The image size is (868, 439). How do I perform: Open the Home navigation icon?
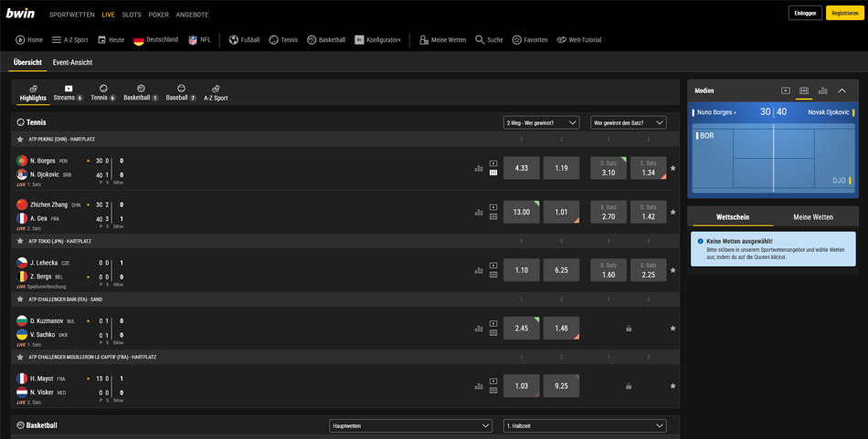29,40
